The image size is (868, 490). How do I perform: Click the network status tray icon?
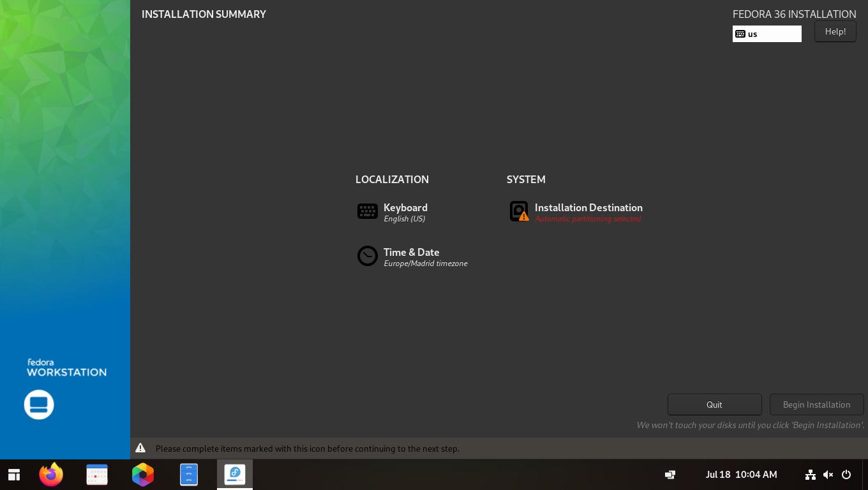(811, 475)
